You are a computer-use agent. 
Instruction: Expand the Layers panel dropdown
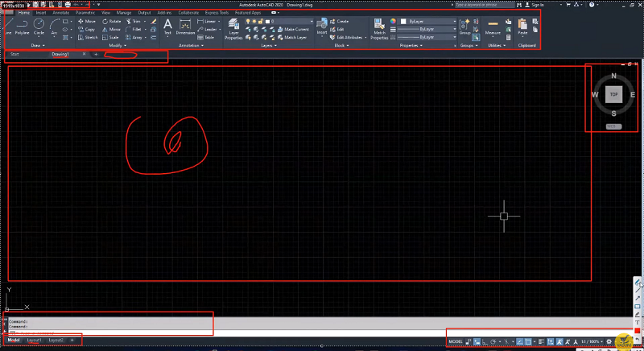269,46
